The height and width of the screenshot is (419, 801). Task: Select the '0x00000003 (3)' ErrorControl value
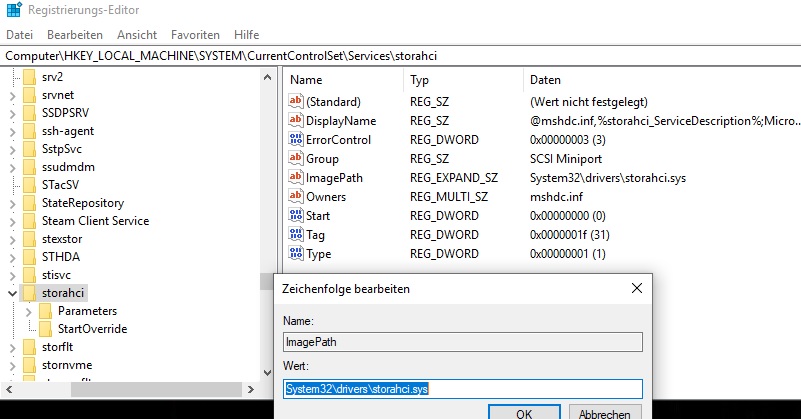(568, 139)
